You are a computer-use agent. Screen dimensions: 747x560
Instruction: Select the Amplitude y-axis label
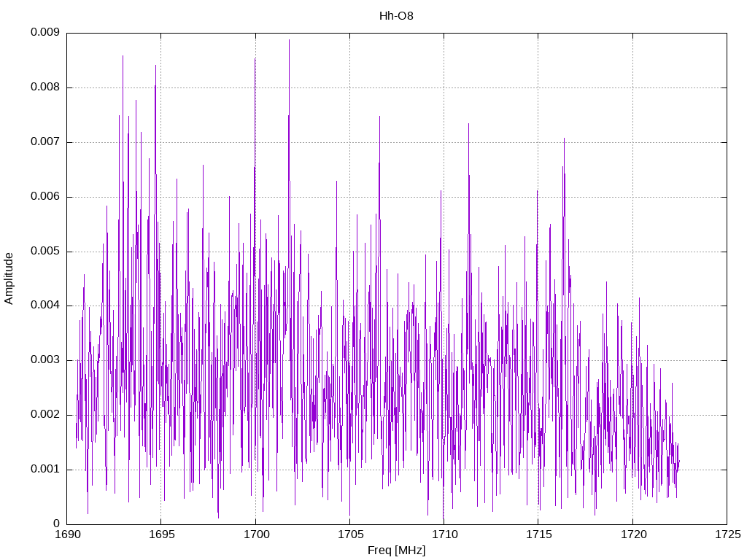click(9, 279)
